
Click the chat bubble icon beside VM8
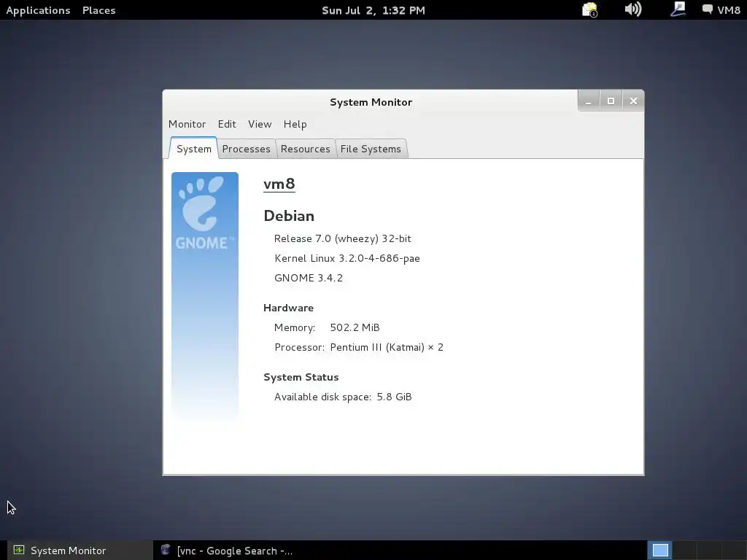pyautogui.click(x=708, y=9)
